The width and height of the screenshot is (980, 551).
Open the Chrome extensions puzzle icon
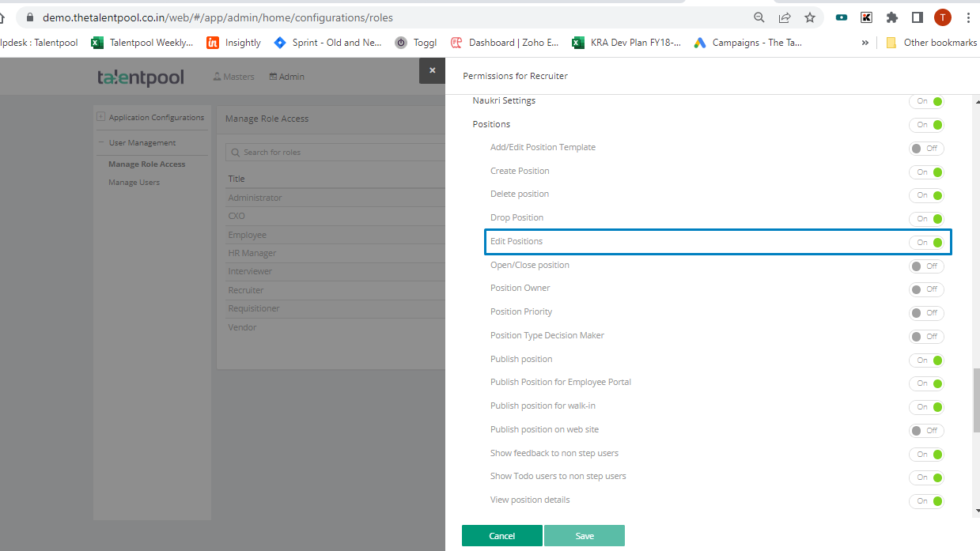[x=892, y=17]
